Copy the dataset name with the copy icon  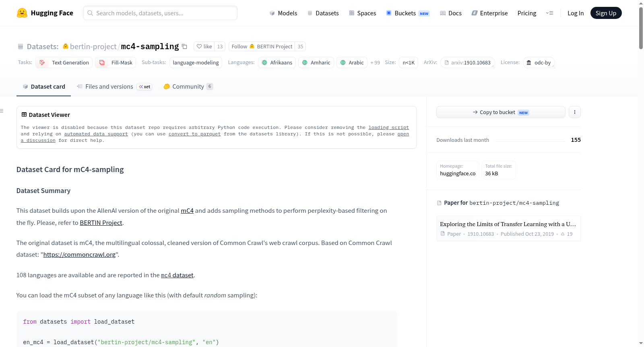click(x=184, y=46)
